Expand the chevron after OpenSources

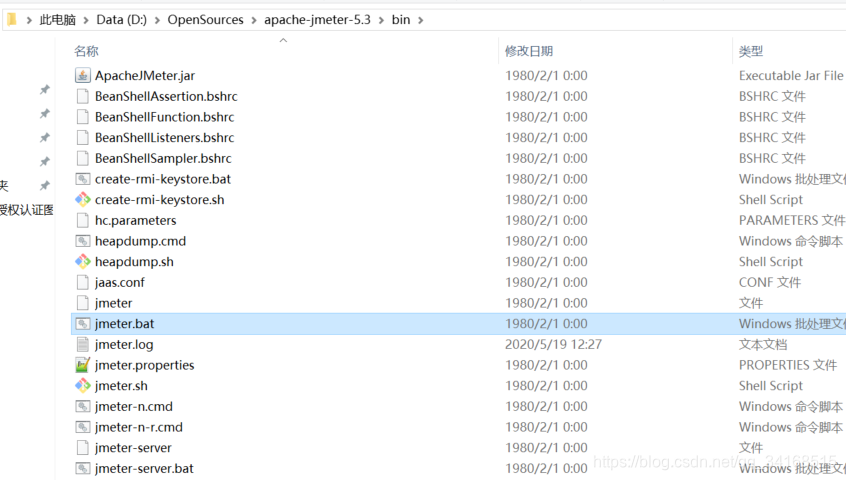254,20
